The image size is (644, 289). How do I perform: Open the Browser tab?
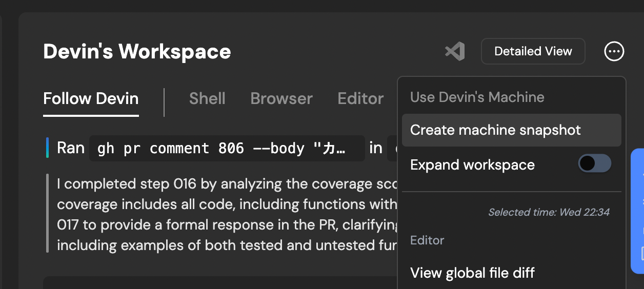point(281,98)
